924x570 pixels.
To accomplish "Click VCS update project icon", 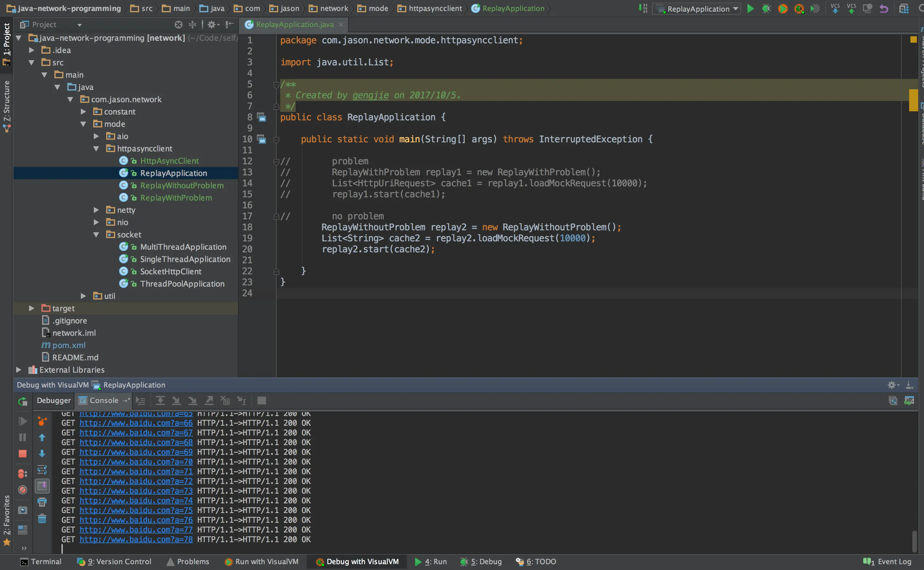I will 835,8.
